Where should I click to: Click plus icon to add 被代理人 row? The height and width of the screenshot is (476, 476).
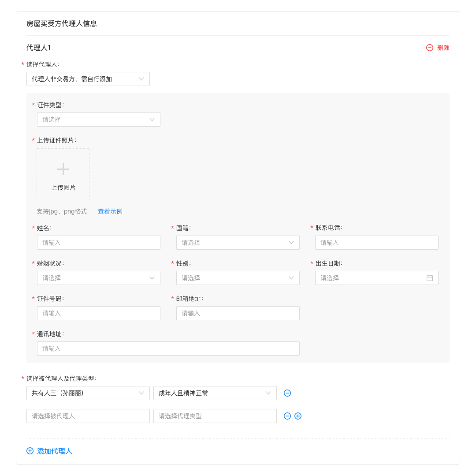pyautogui.click(x=298, y=416)
